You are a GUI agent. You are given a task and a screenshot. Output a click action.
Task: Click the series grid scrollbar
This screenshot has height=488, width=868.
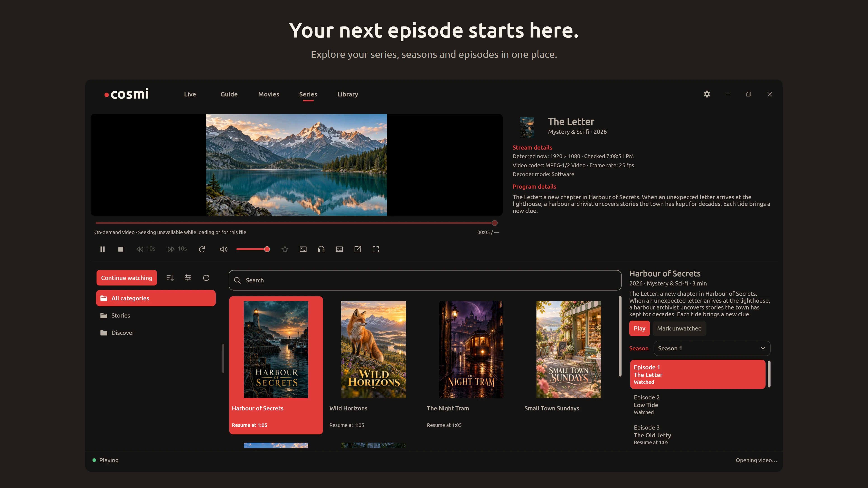coord(620,336)
